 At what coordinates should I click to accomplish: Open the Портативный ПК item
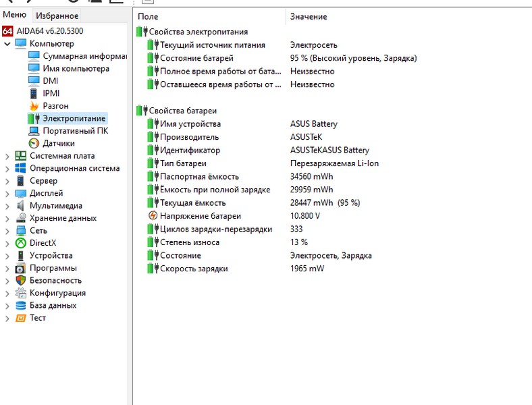(x=75, y=131)
